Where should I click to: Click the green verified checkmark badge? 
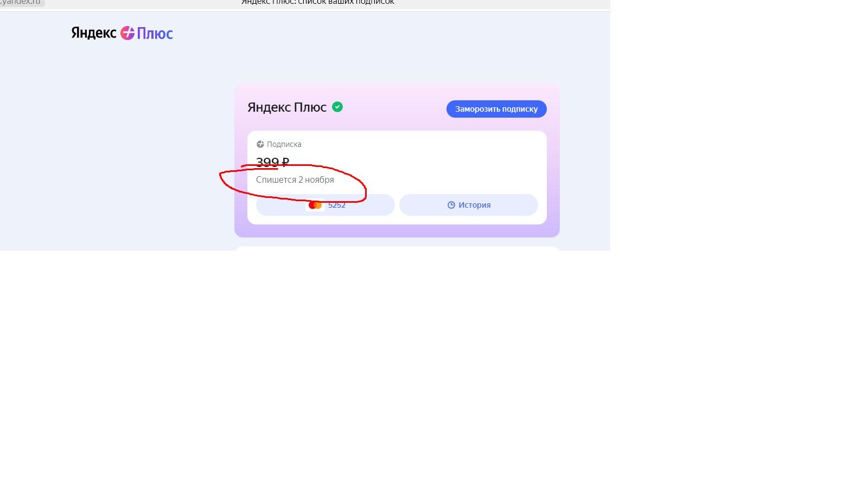tap(337, 107)
